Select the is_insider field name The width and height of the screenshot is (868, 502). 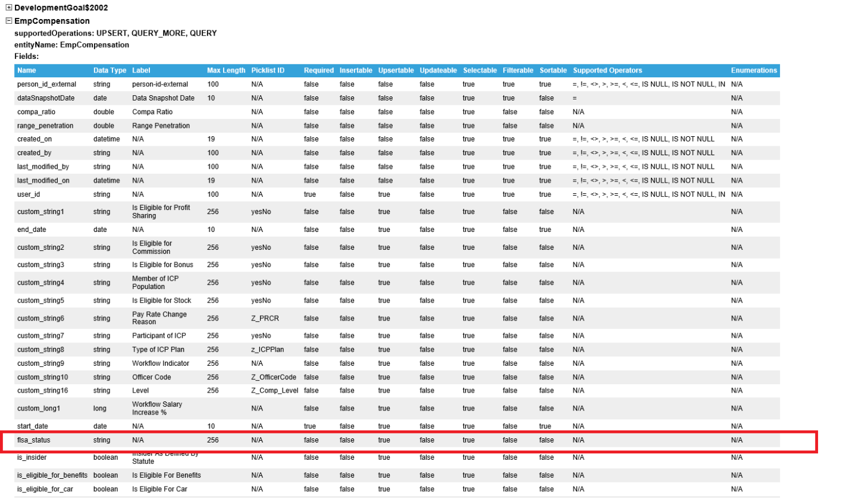(x=32, y=457)
